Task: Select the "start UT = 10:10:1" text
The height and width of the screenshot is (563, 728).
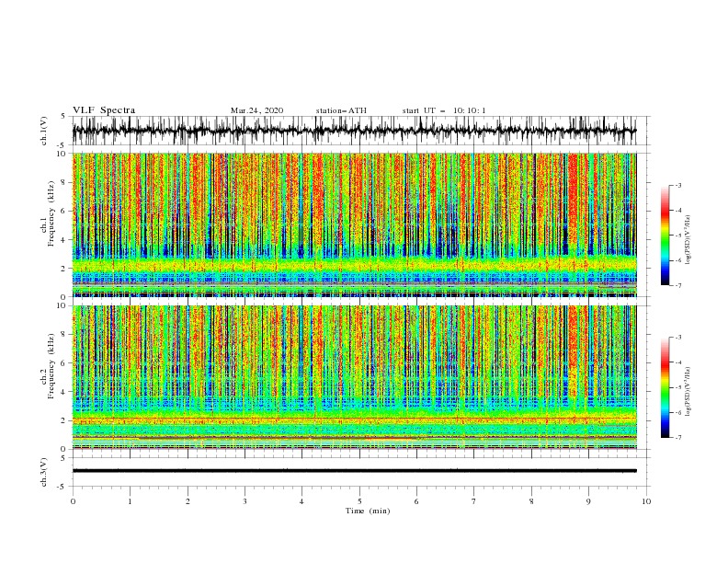Action: point(444,110)
